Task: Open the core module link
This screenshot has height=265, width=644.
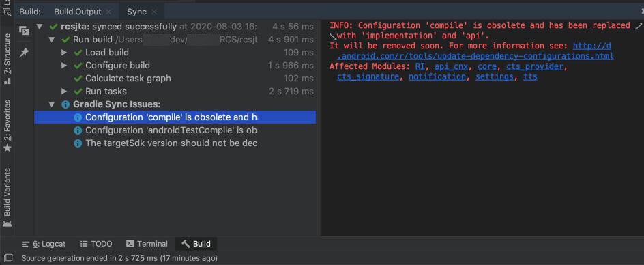Action: click(486, 66)
